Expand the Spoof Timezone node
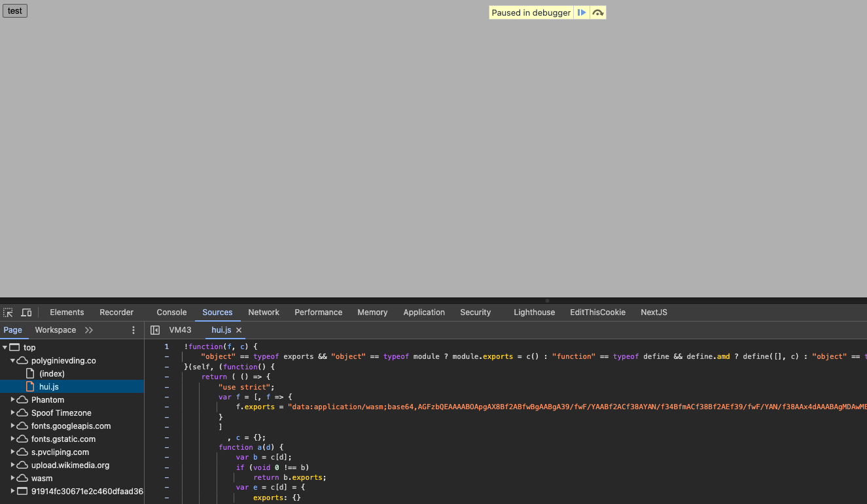Screen dimensions: 867x504 click(12, 412)
